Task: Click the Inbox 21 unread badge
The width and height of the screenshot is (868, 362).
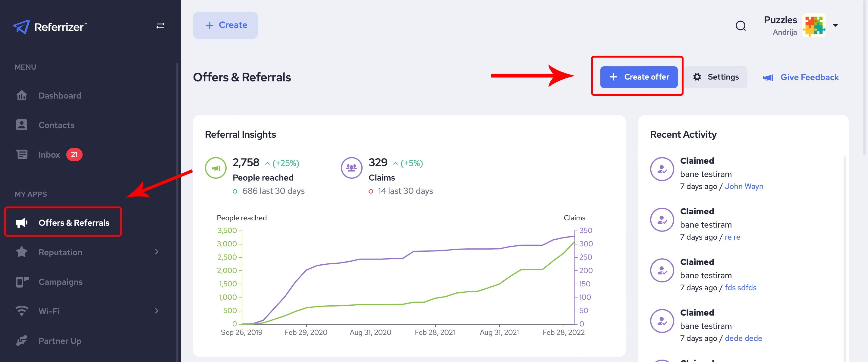Action: [74, 154]
